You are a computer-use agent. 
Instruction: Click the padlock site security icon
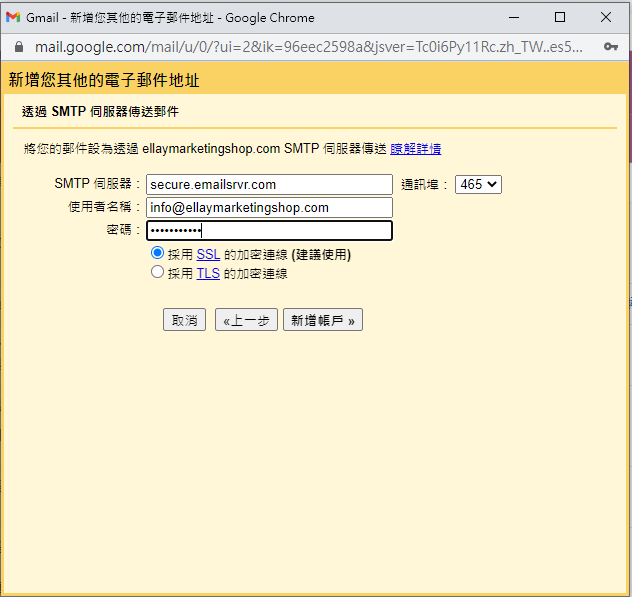point(18,47)
